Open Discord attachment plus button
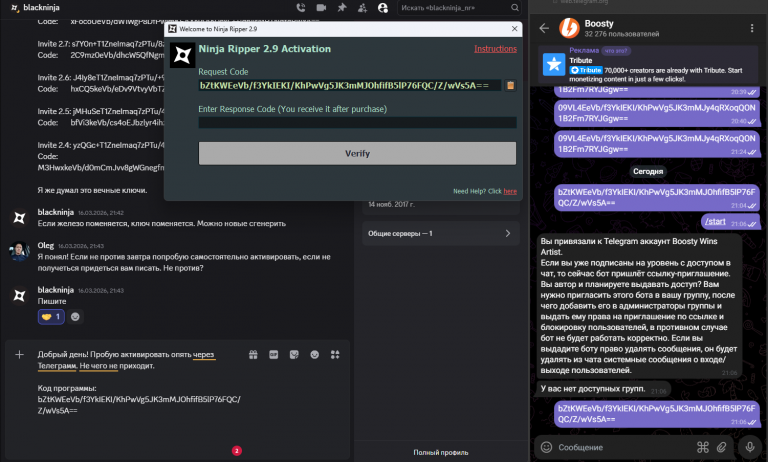 (20, 354)
